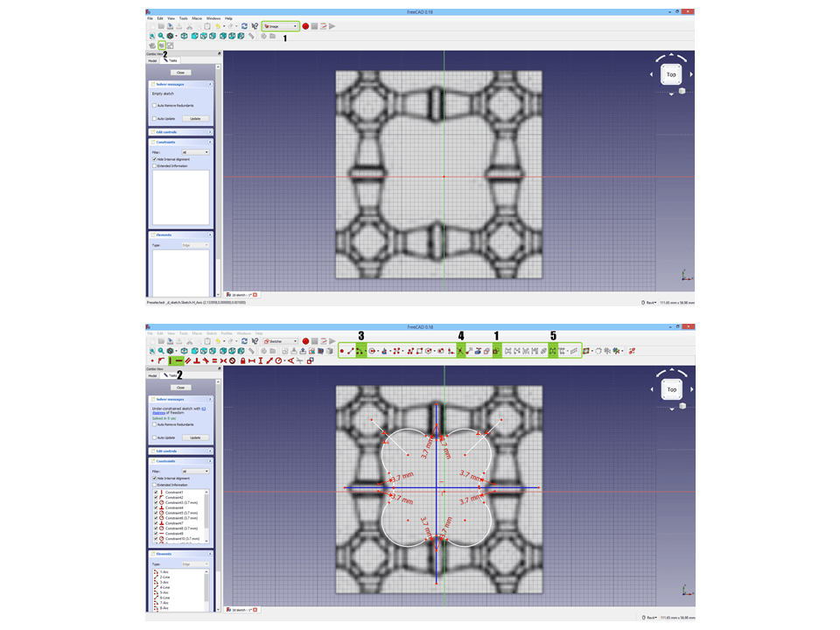Click Update button in Sketcher window
This screenshot has width=840, height=630.
pos(195,437)
